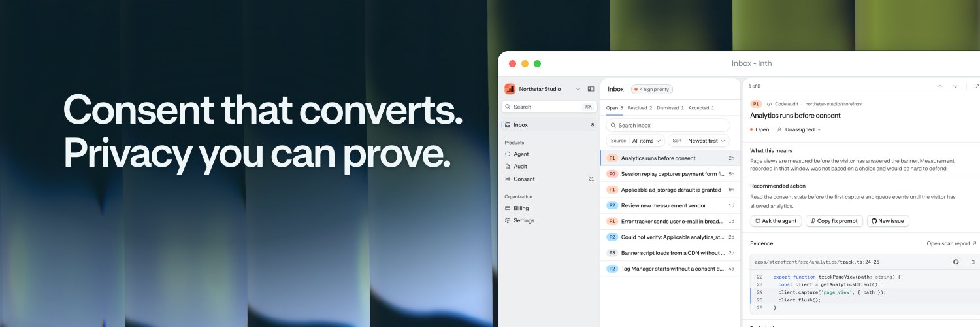The width and height of the screenshot is (980, 327).
Task: Open 'Could not verify: Applicable analytics' item
Action: (x=671, y=237)
